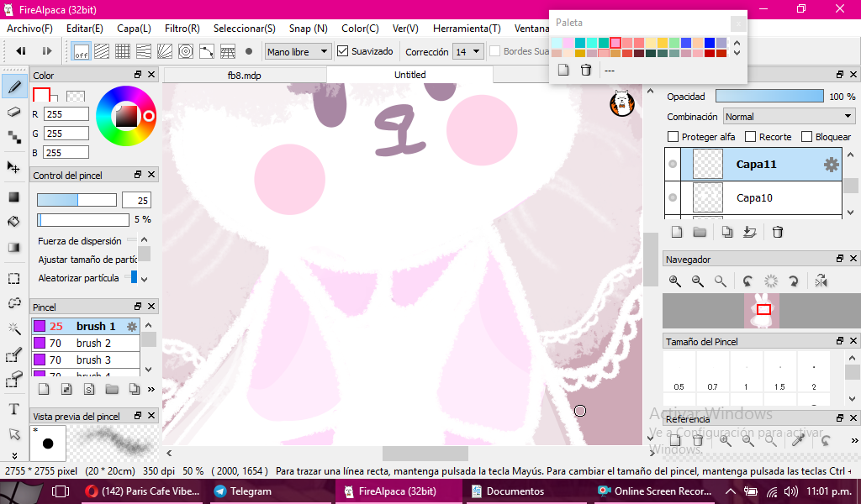The height and width of the screenshot is (504, 861).
Task: Switch to the fb8.mdp tab
Action: (x=245, y=75)
